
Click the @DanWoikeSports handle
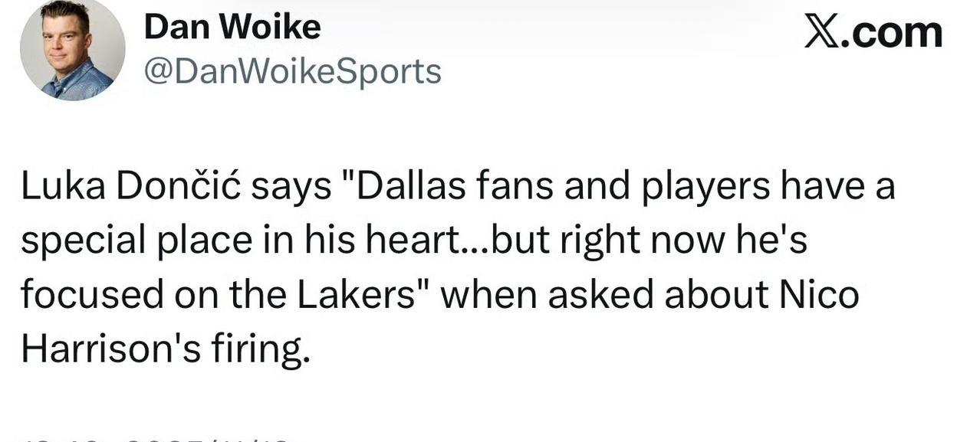[292, 71]
